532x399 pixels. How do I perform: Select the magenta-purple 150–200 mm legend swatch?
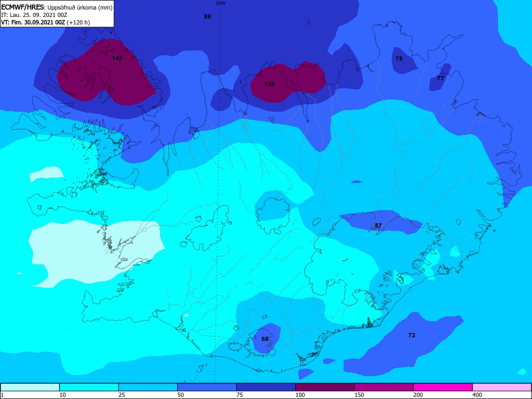[384, 387]
